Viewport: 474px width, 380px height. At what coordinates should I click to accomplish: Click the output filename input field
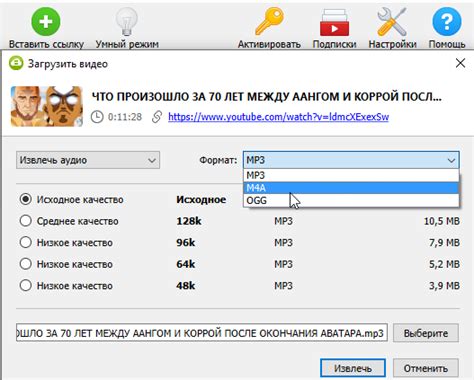[202, 333]
